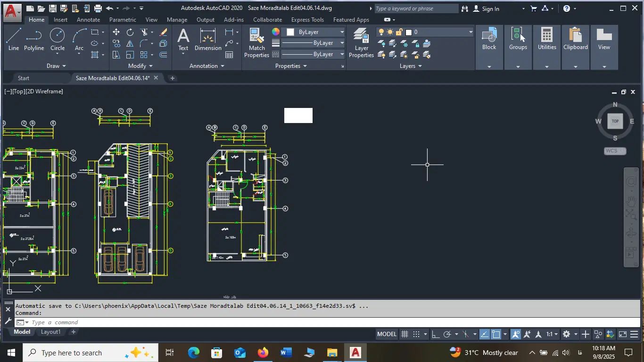Image resolution: width=644 pixels, height=362 pixels.
Task: Toggle 2D object snap square icon
Action: pyautogui.click(x=496, y=334)
